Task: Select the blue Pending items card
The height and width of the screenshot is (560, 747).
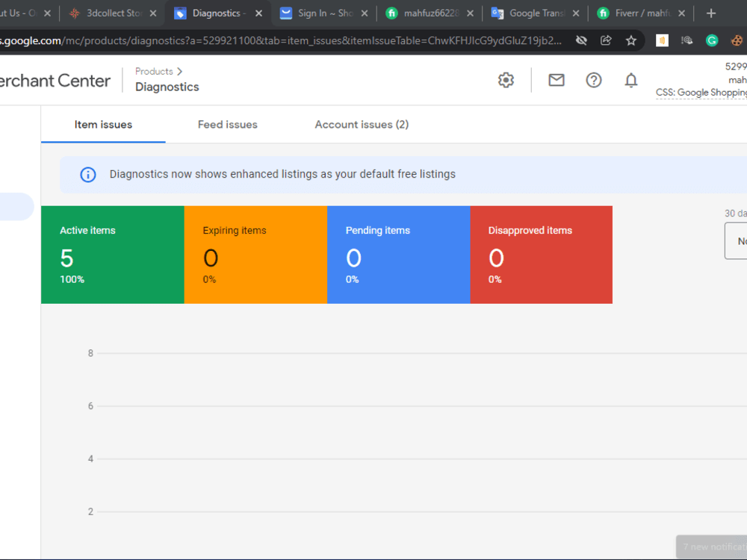Action: click(x=399, y=255)
